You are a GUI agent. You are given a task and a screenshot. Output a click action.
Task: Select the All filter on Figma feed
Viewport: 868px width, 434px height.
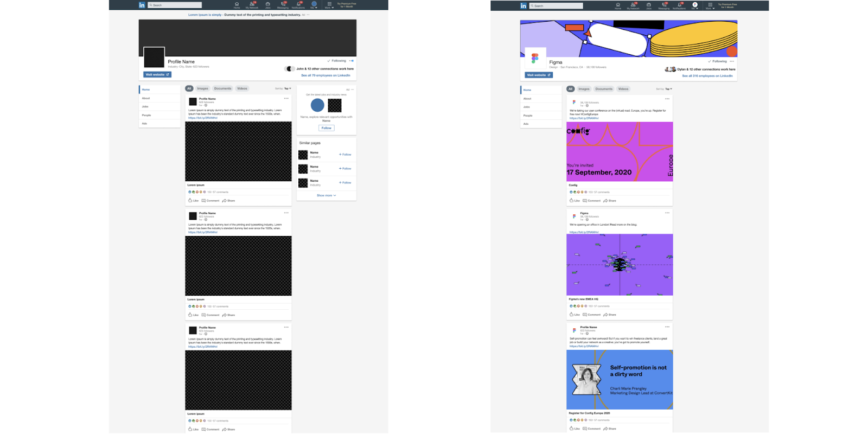pos(570,89)
